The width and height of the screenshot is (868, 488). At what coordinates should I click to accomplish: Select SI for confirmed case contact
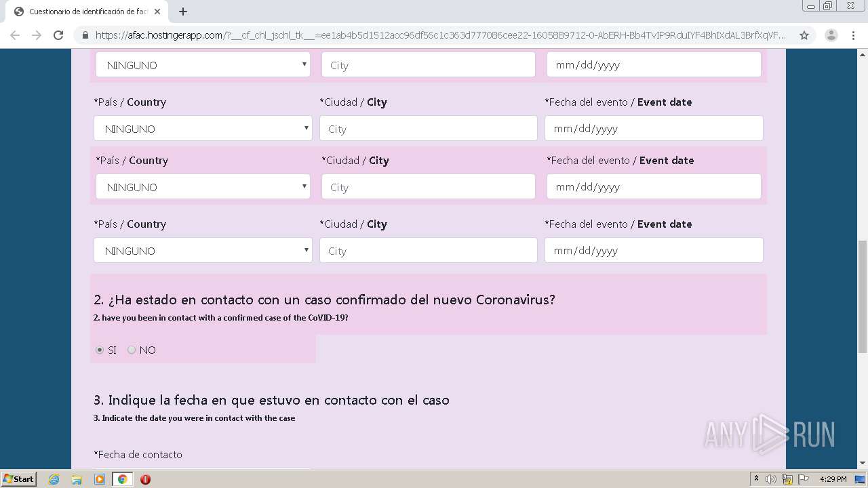pyautogui.click(x=100, y=350)
